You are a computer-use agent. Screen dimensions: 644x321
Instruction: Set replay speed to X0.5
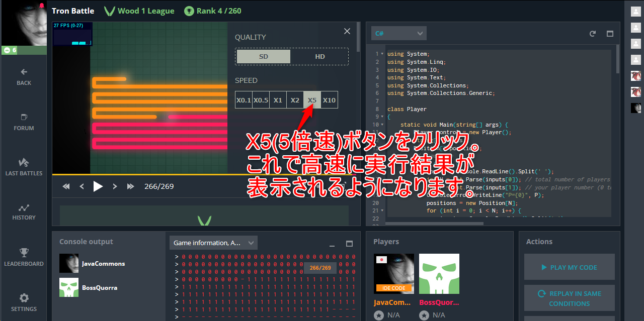[261, 100]
